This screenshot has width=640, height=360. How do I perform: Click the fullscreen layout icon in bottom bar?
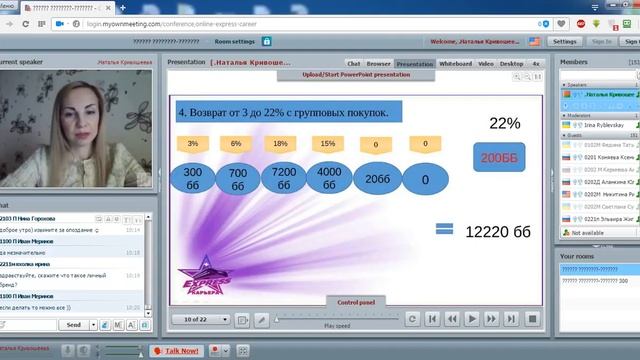pos(243,351)
